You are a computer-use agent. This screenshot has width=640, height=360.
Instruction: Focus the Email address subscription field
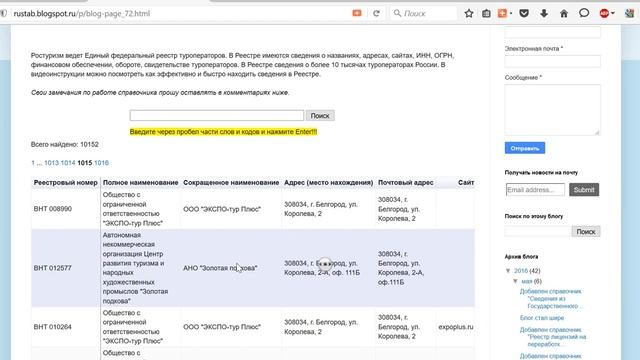pyautogui.click(x=535, y=190)
